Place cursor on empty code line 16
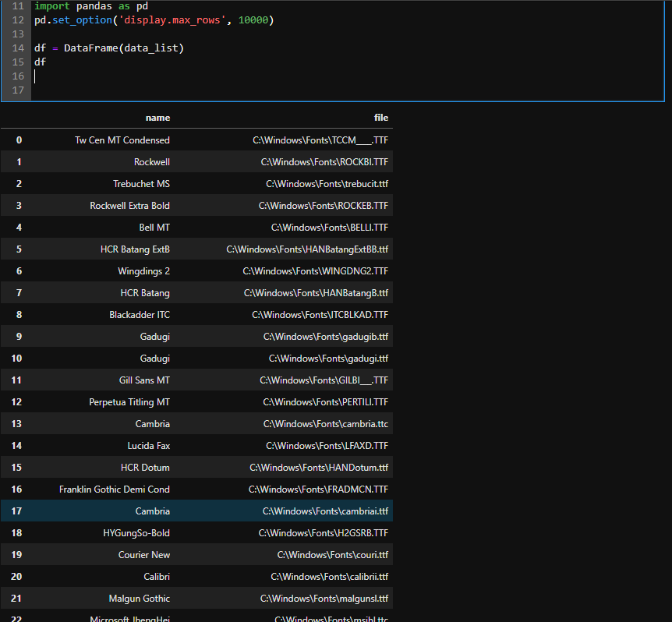This screenshot has width=672, height=622. pos(347,76)
